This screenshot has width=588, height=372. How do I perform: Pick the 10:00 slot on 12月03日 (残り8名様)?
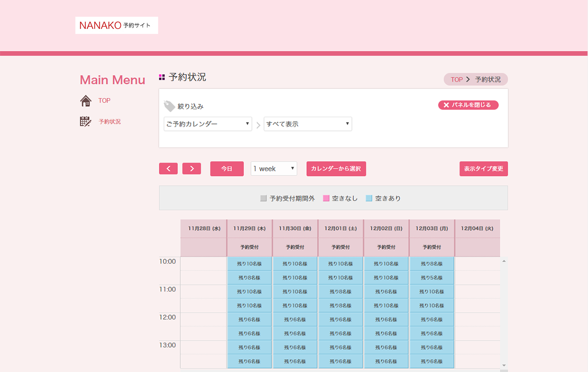432,264
